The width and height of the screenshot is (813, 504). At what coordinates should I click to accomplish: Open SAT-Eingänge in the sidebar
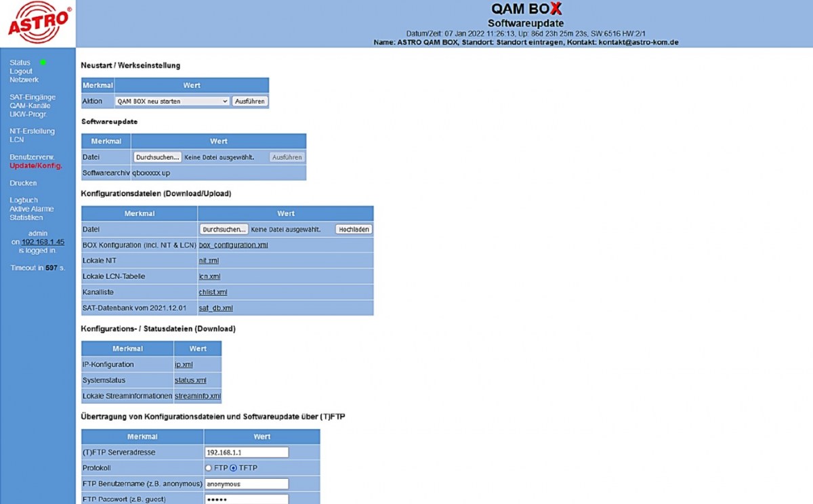point(33,97)
